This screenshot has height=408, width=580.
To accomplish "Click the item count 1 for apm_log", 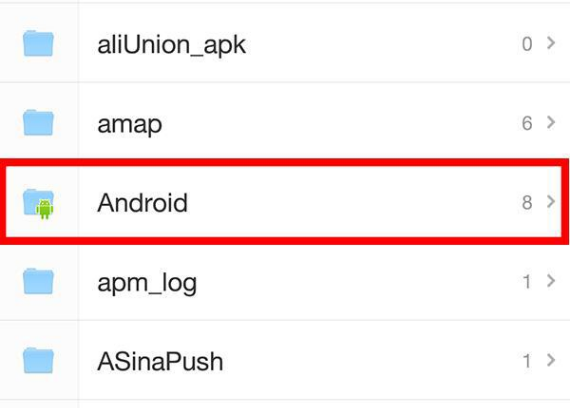I will click(527, 282).
